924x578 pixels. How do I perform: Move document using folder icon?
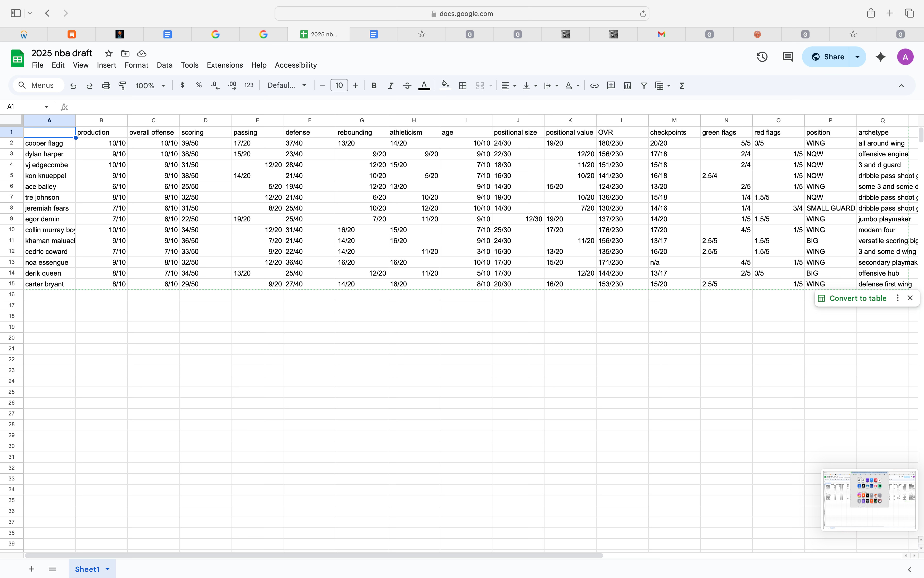[x=125, y=53]
